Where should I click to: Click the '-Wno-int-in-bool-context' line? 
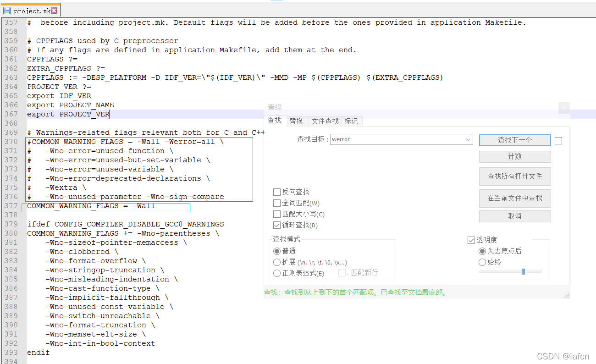(x=100, y=343)
